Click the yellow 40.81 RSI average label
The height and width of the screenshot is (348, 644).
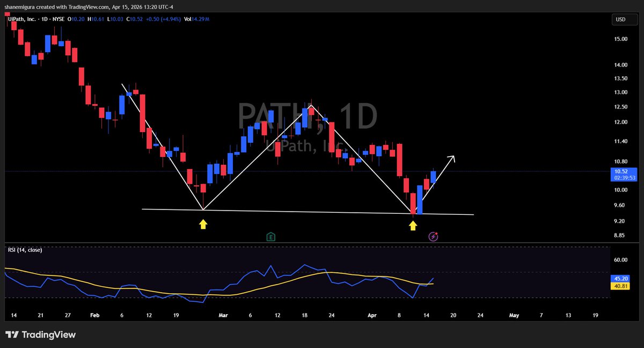pos(620,286)
